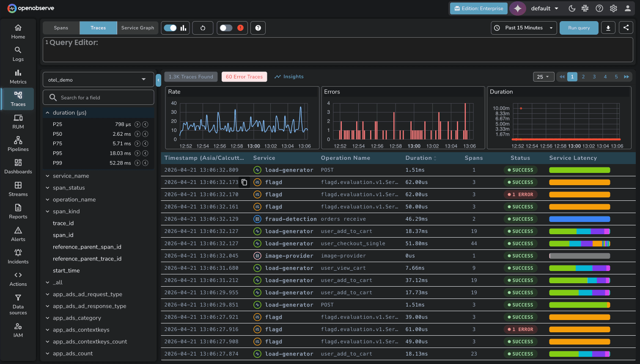
Task: Open the Past 15 Minutes time picker
Action: (524, 28)
